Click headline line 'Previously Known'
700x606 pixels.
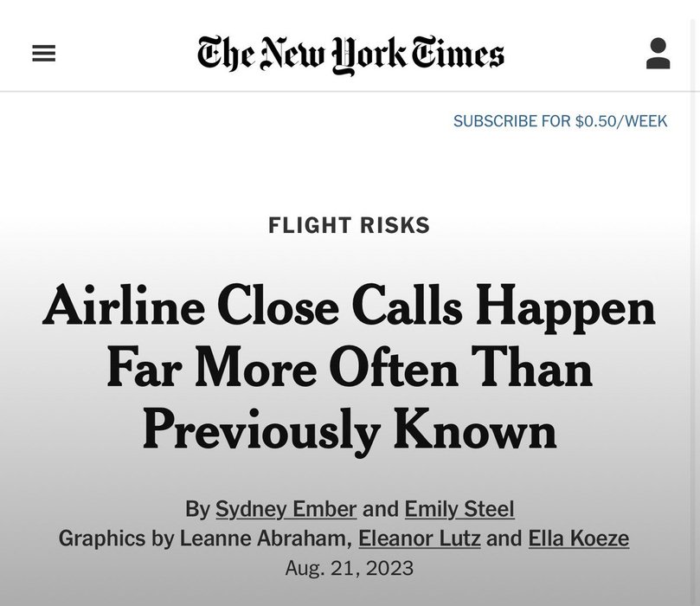[x=349, y=430]
